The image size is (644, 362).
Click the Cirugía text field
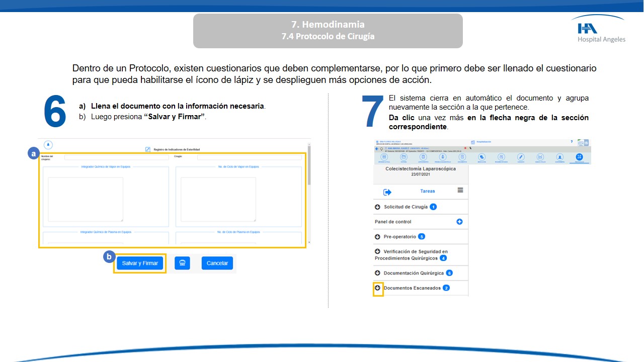pyautogui.click(x=249, y=157)
